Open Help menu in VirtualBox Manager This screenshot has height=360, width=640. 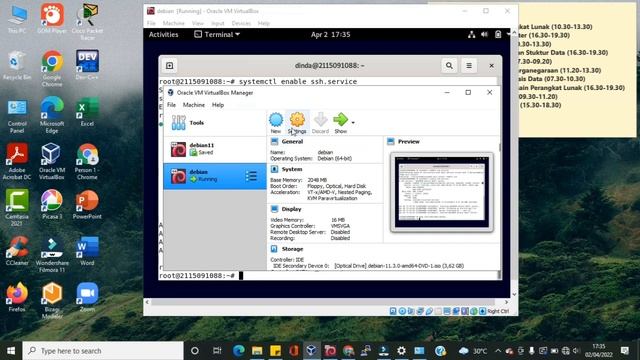click(218, 105)
